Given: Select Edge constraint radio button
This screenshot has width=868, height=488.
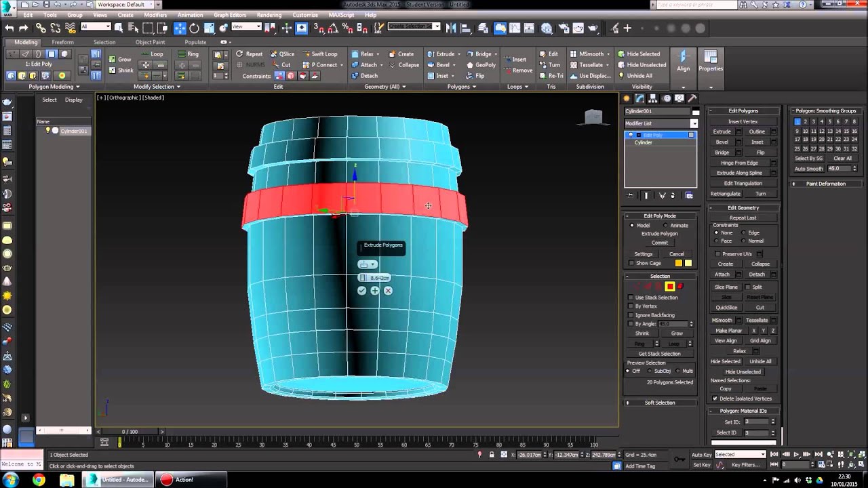Looking at the screenshot, I should tap(744, 232).
